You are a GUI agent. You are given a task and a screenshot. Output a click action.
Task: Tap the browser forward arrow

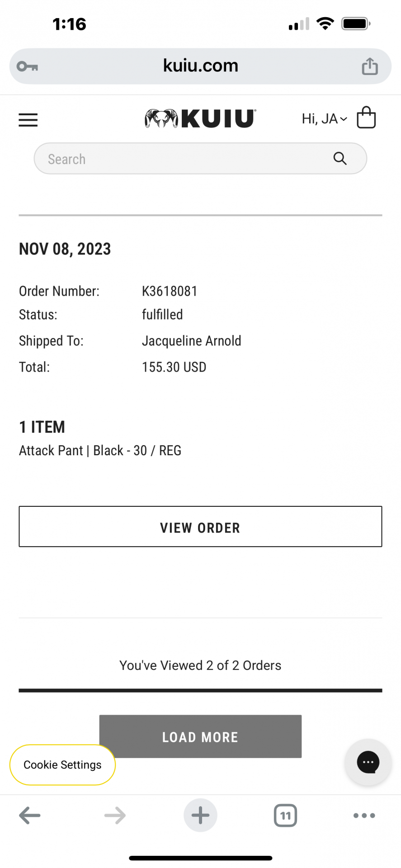pyautogui.click(x=115, y=816)
